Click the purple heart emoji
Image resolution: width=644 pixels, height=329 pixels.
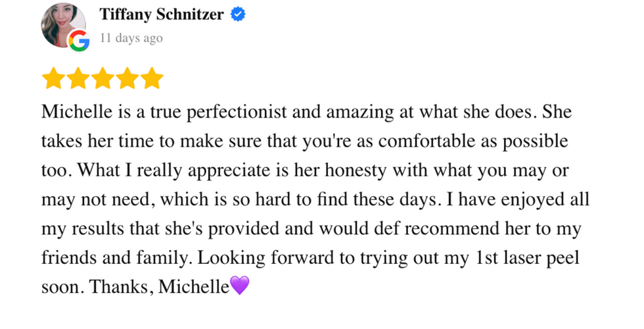coord(240,286)
